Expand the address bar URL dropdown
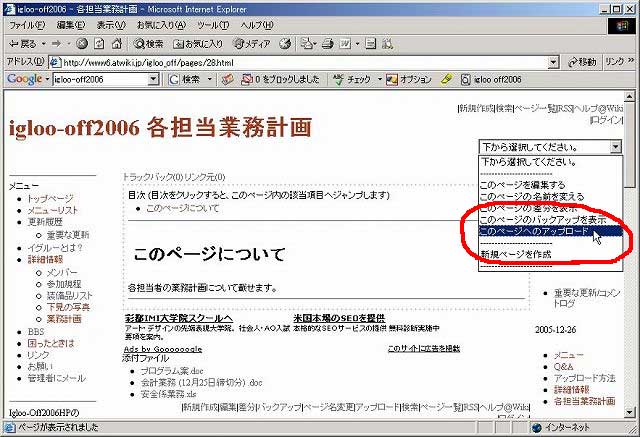The width and height of the screenshot is (640, 437). pyautogui.click(x=553, y=62)
